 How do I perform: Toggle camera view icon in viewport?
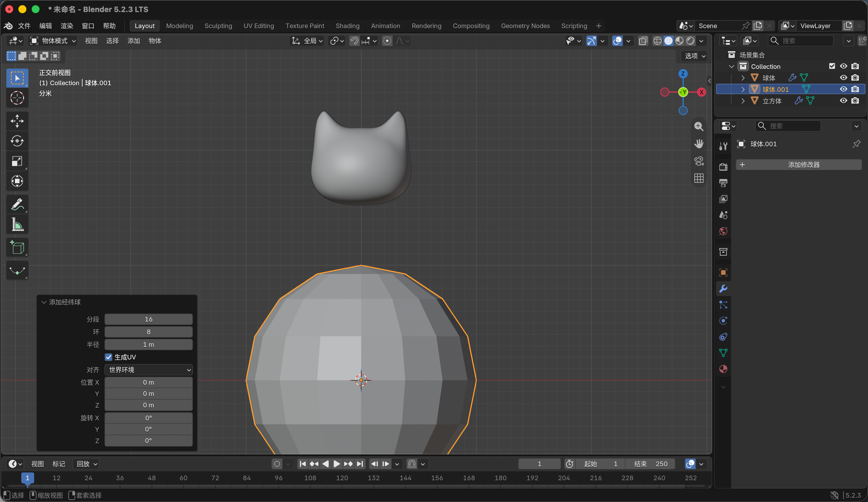coord(699,161)
